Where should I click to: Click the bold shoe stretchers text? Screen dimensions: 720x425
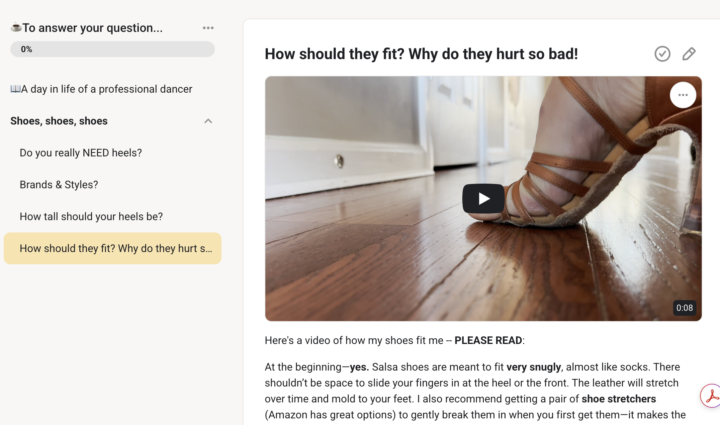click(619, 399)
